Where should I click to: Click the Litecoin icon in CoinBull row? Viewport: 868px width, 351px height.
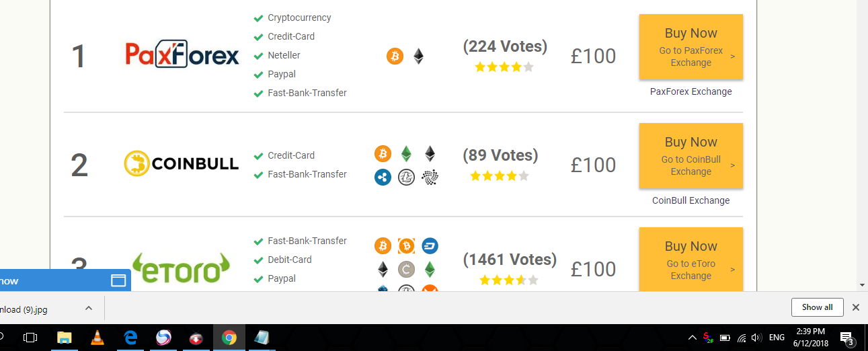pyautogui.click(x=406, y=178)
